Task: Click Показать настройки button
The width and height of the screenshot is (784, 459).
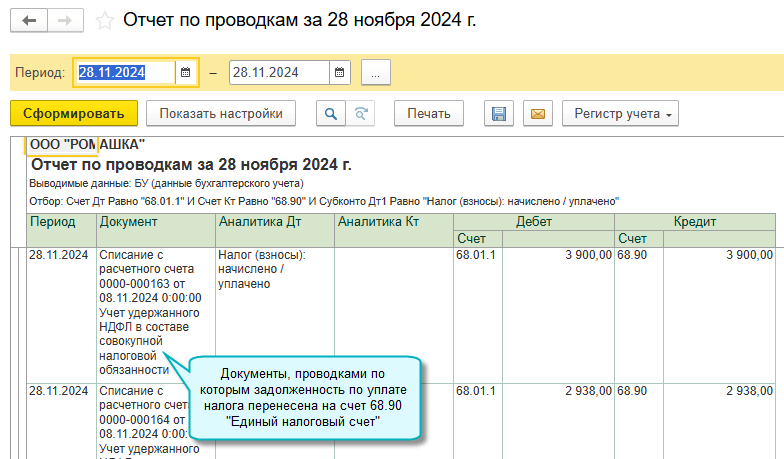Action: [221, 114]
